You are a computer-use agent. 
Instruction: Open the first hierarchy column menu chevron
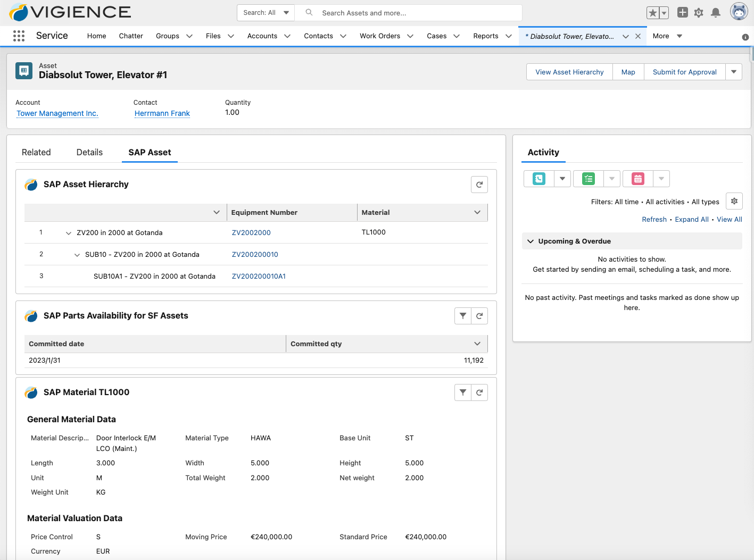(217, 212)
